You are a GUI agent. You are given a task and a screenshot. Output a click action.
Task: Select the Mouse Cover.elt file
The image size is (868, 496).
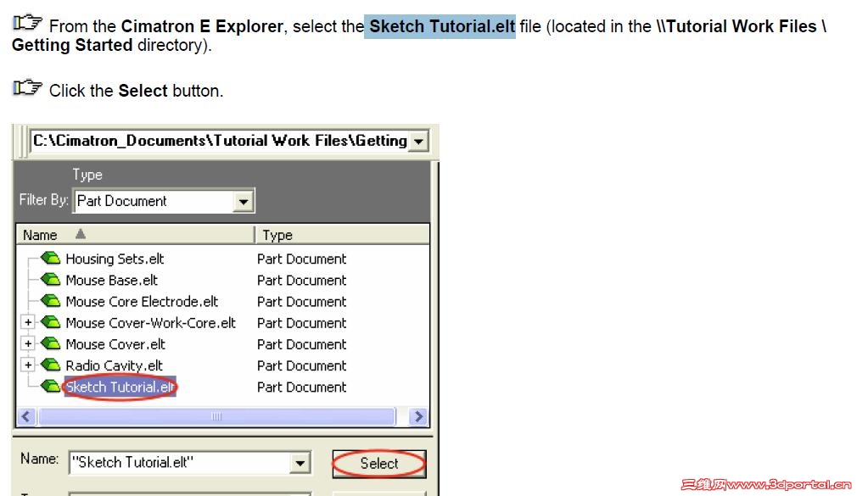coord(115,344)
